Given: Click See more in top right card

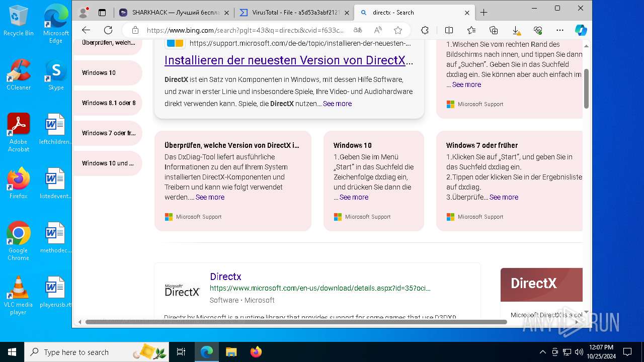Looking at the screenshot, I should pyautogui.click(x=466, y=84).
